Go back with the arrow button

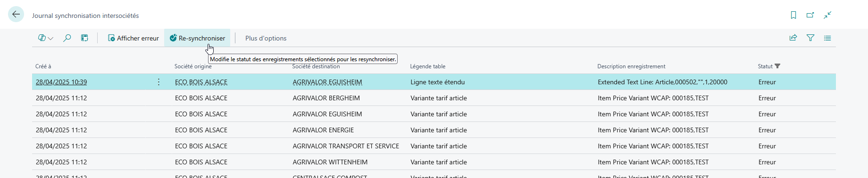click(x=16, y=15)
